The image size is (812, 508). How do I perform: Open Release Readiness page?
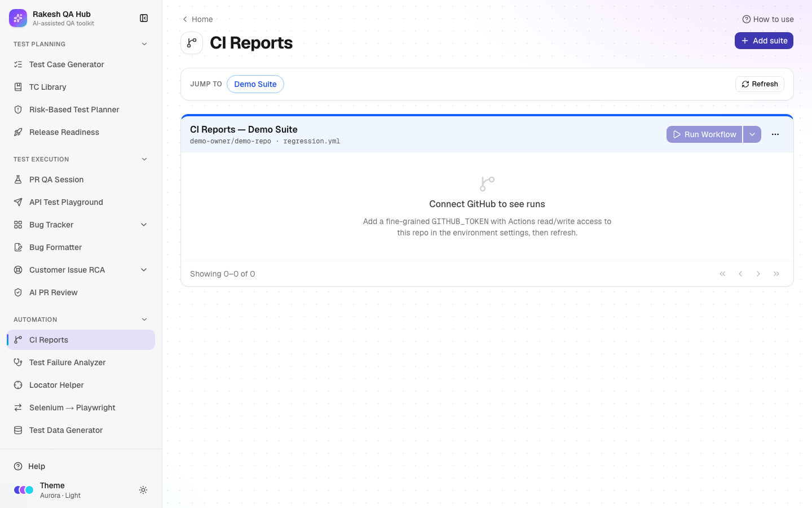(x=81, y=132)
